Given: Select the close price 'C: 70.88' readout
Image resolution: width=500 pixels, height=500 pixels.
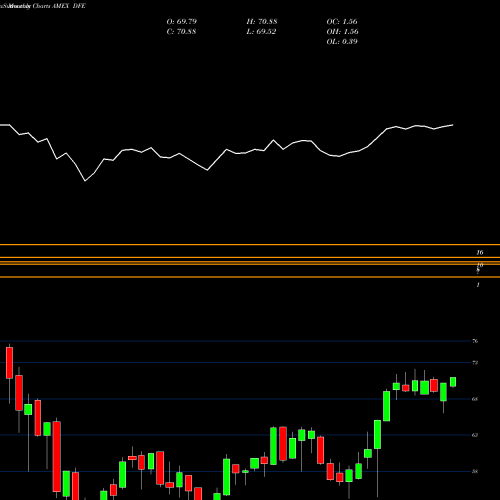Looking at the screenshot, I should (181, 31).
